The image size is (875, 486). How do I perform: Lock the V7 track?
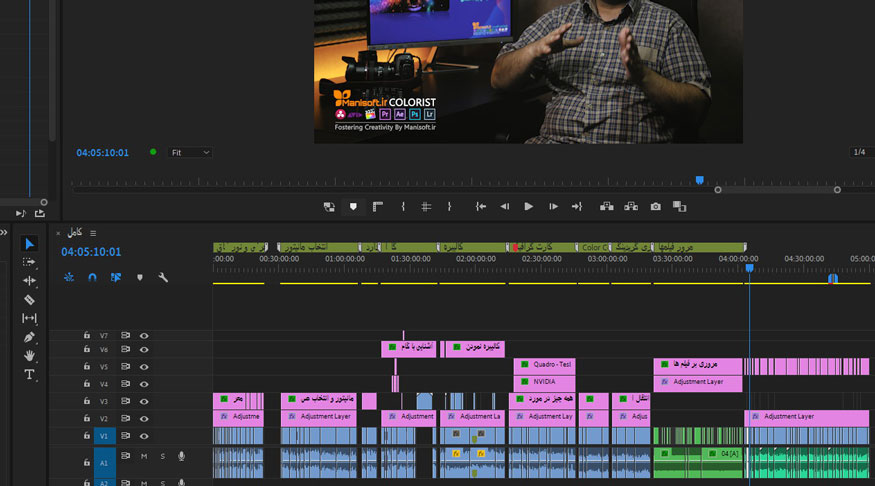[x=86, y=335]
